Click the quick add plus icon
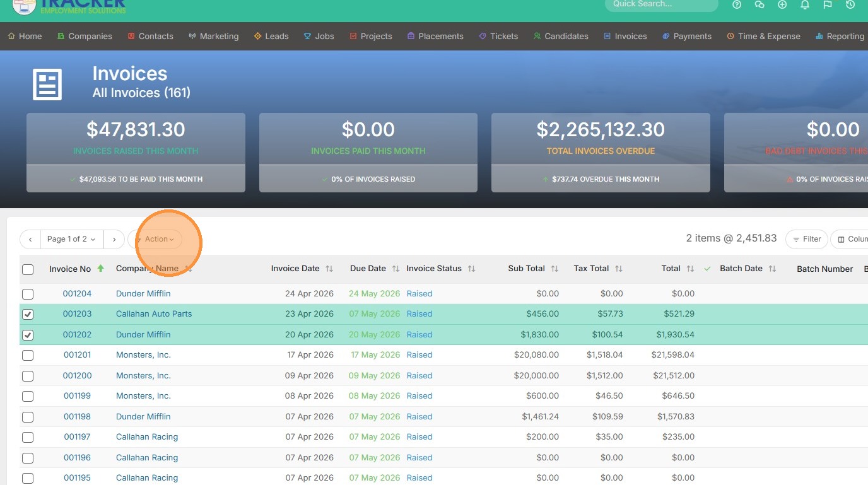 [782, 4]
